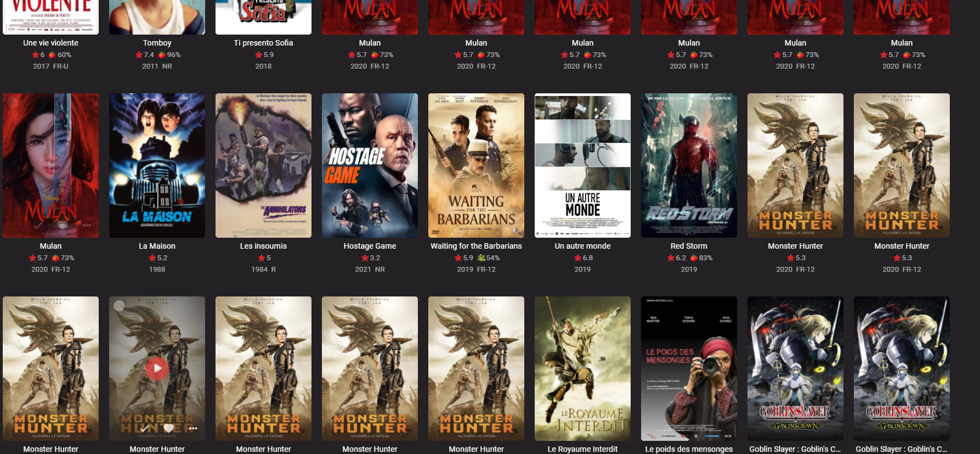The height and width of the screenshot is (454, 980).
Task: Click the '2019' year under Un autre monde
Action: (x=582, y=270)
